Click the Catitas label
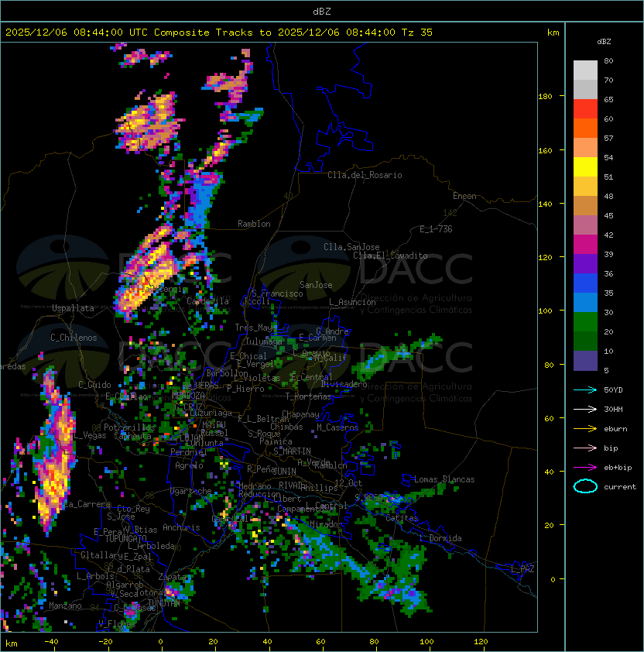Screen dimensions: 644x652 coord(402,518)
